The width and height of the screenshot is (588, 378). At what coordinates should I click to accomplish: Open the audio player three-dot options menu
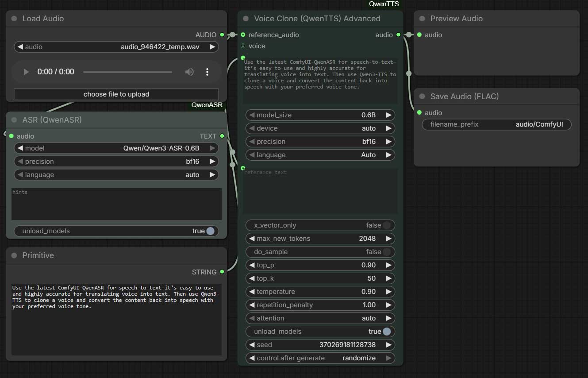tap(207, 72)
